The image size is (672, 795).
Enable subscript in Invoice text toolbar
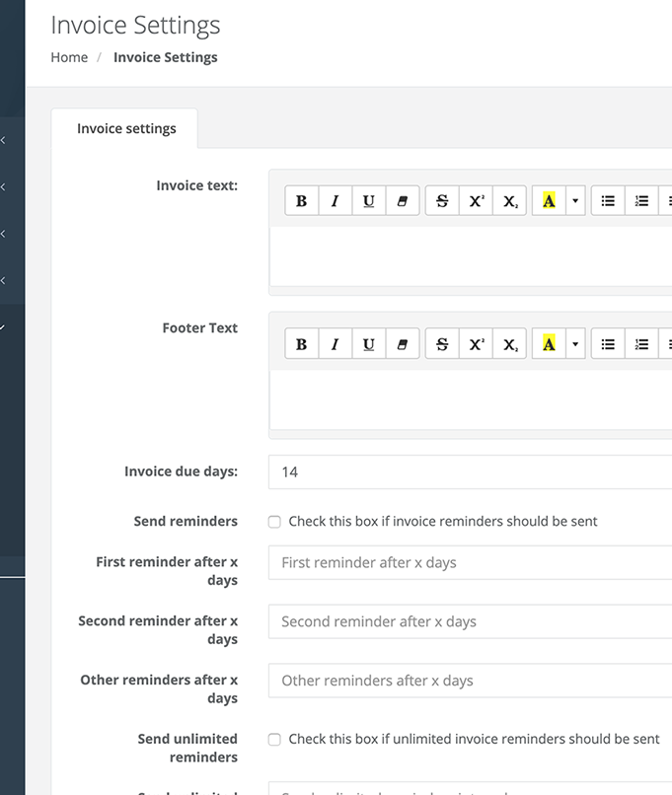point(510,201)
